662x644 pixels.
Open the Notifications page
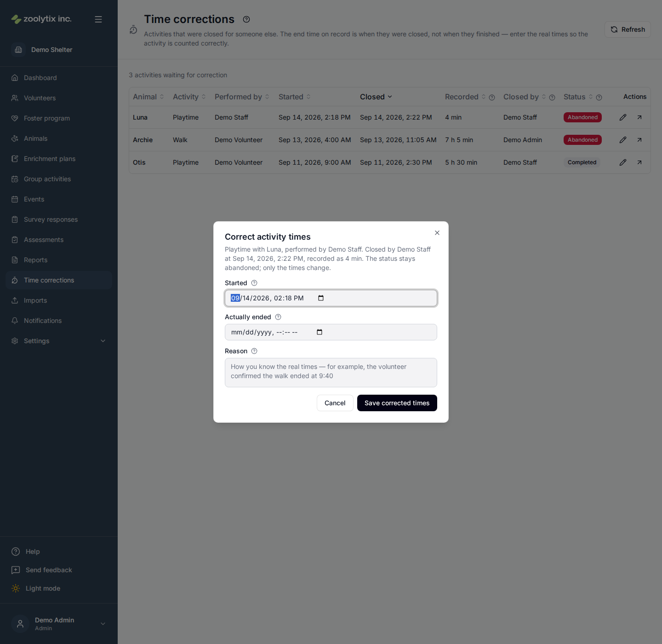59,321
